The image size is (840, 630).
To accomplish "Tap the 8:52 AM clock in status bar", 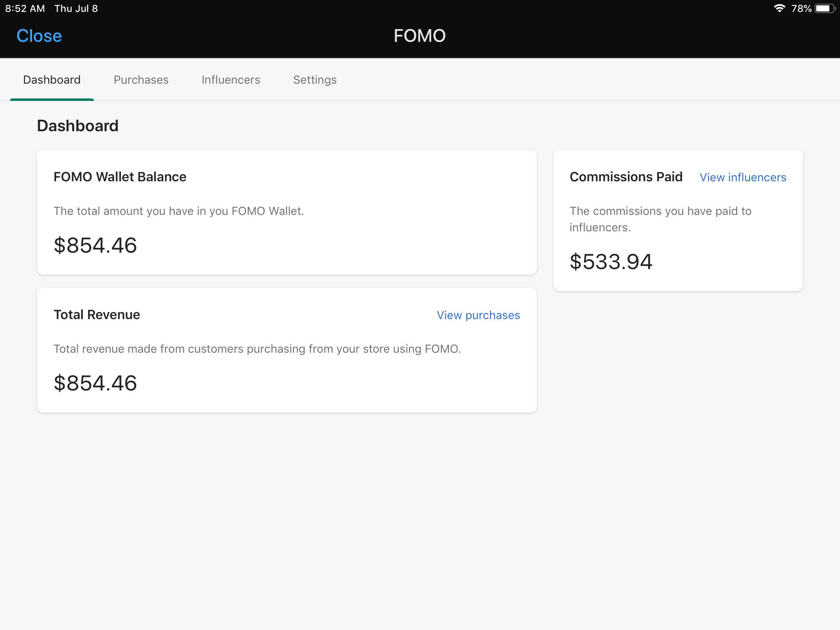I will [25, 8].
